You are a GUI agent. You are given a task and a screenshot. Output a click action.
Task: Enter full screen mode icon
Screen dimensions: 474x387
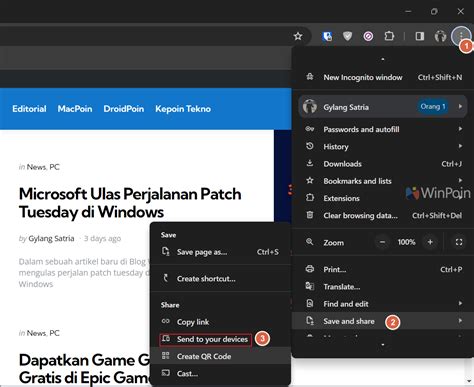(x=459, y=242)
